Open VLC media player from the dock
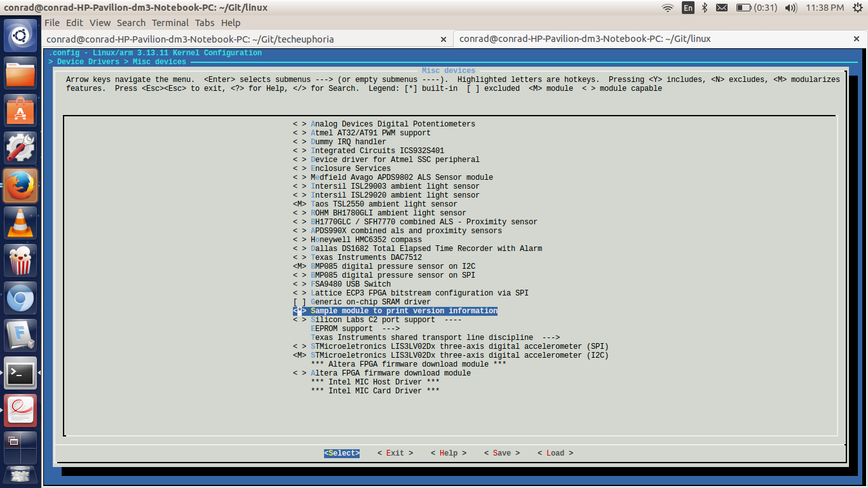This screenshot has width=868, height=488. pos(20,223)
